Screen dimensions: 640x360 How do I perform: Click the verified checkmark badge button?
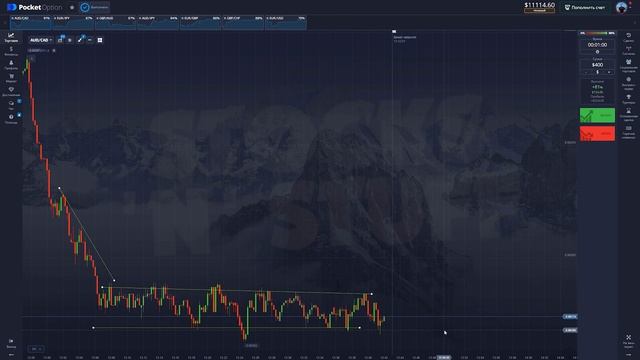coord(94,7)
